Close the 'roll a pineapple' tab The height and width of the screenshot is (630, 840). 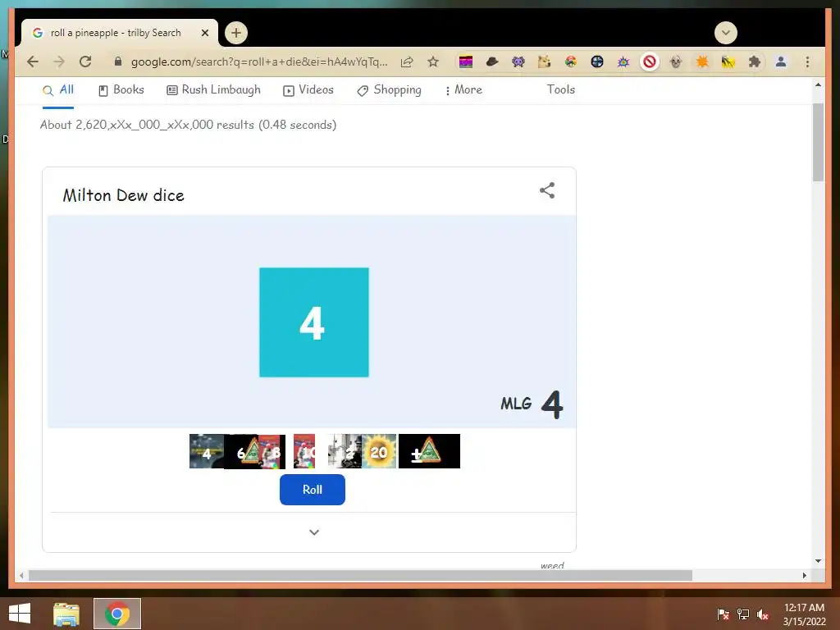[x=204, y=33]
